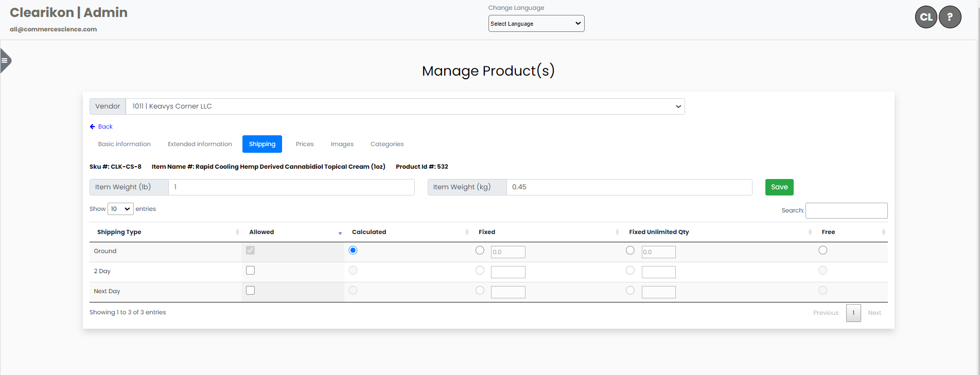Choose Fixed radio button for Ground shipping
The width and height of the screenshot is (980, 375).
coord(480,251)
